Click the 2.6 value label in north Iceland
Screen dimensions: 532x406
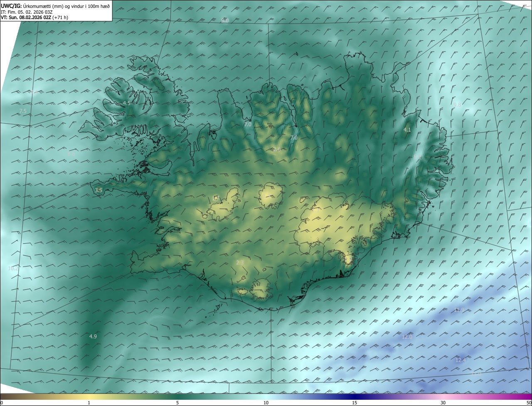pyautogui.click(x=277, y=149)
